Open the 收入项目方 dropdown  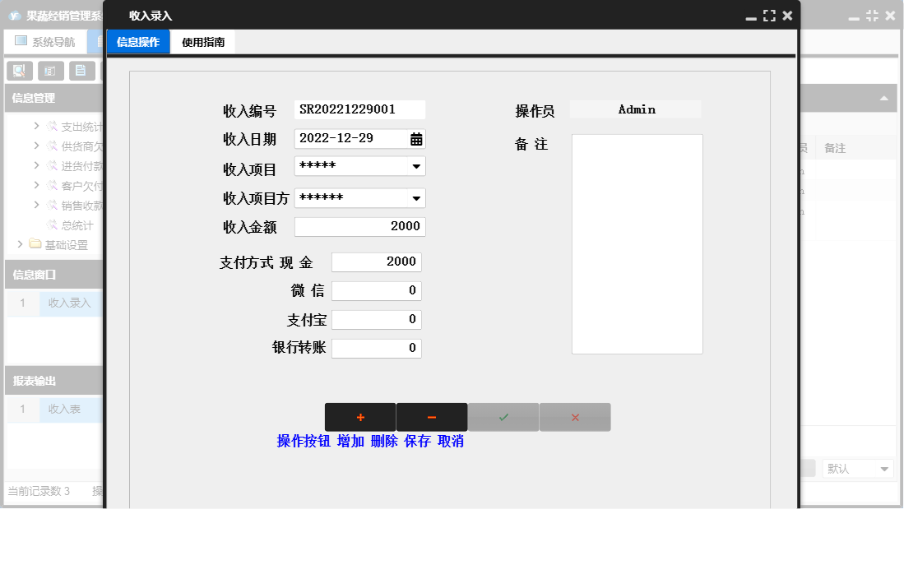click(418, 197)
